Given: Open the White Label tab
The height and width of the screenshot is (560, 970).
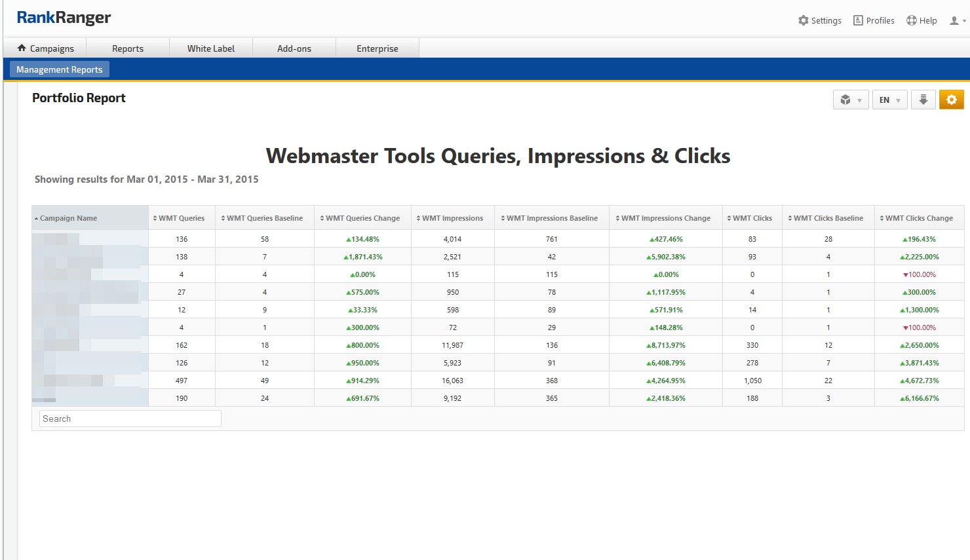Looking at the screenshot, I should [x=211, y=48].
